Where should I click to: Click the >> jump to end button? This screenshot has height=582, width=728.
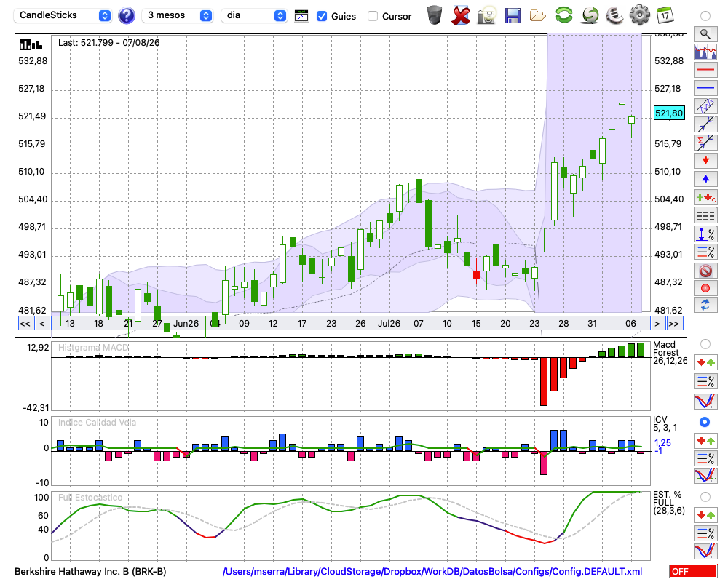(x=674, y=324)
